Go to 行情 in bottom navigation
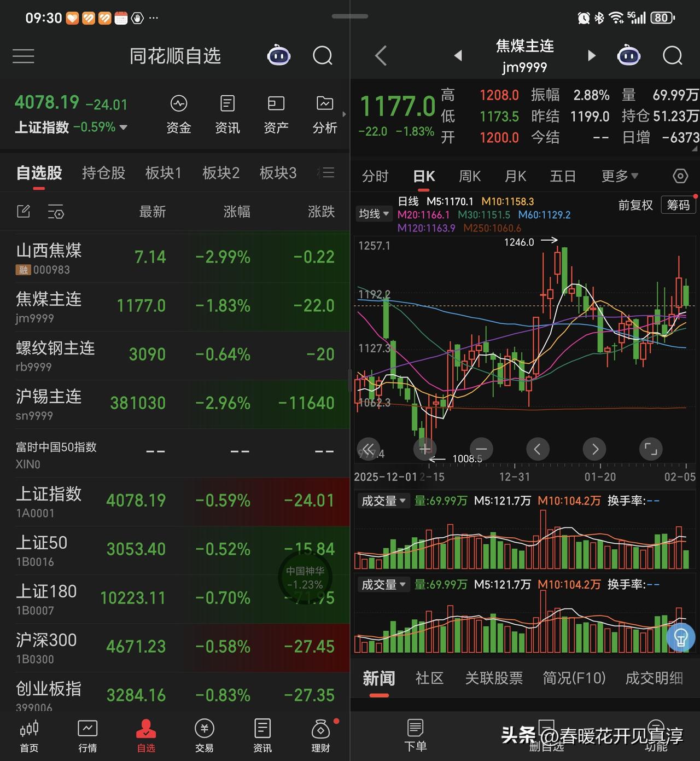This screenshot has height=761, width=700. [87, 736]
